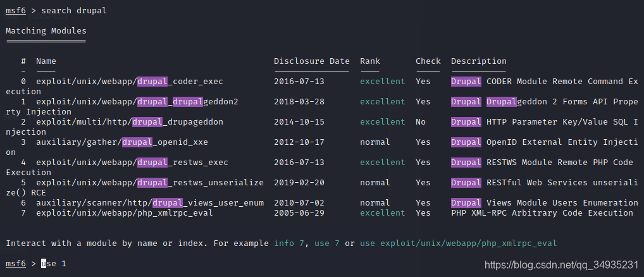Click the index number 1 in table

coord(23,101)
